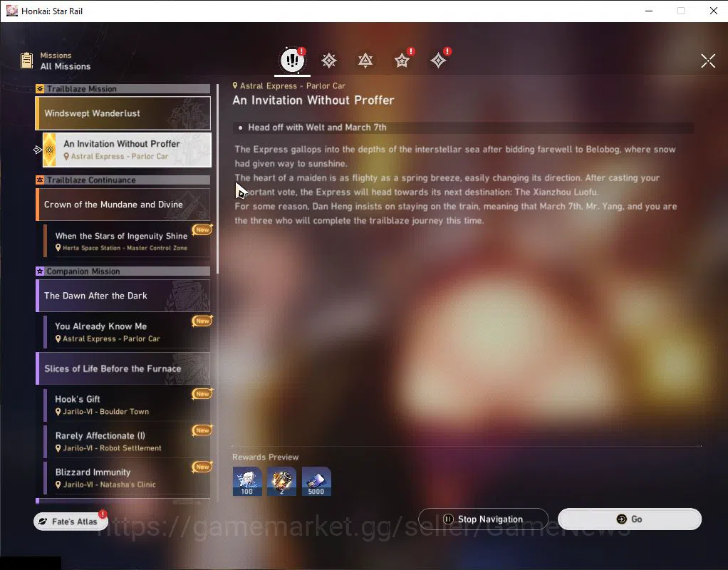Click Herta Space Station - Master Control Zone text
The width and height of the screenshot is (728, 570).
pos(125,248)
